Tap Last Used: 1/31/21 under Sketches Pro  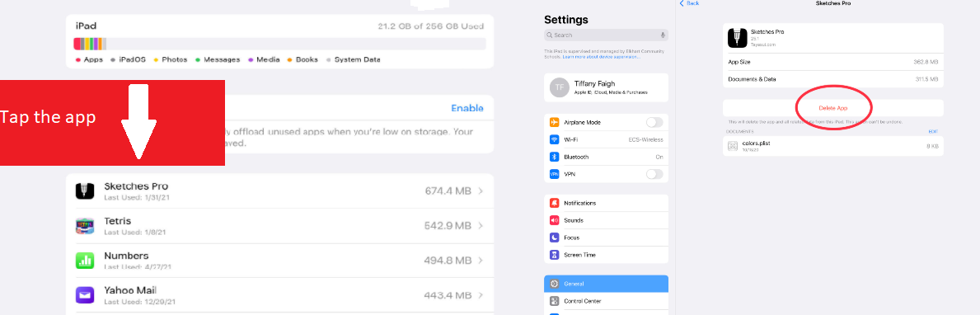pyautogui.click(x=137, y=198)
